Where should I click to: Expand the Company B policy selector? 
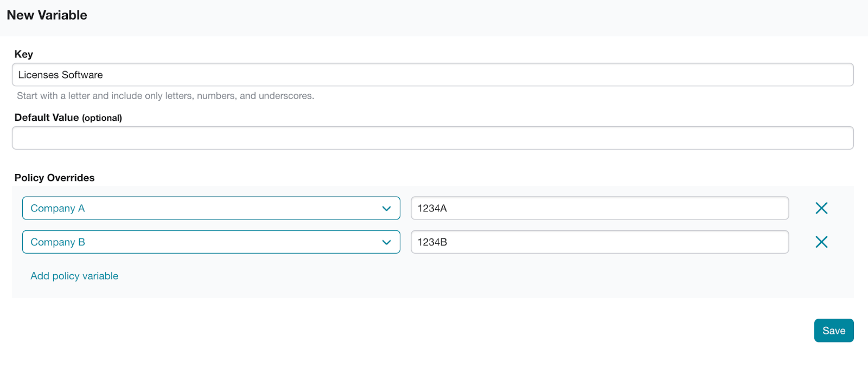[x=210, y=242]
